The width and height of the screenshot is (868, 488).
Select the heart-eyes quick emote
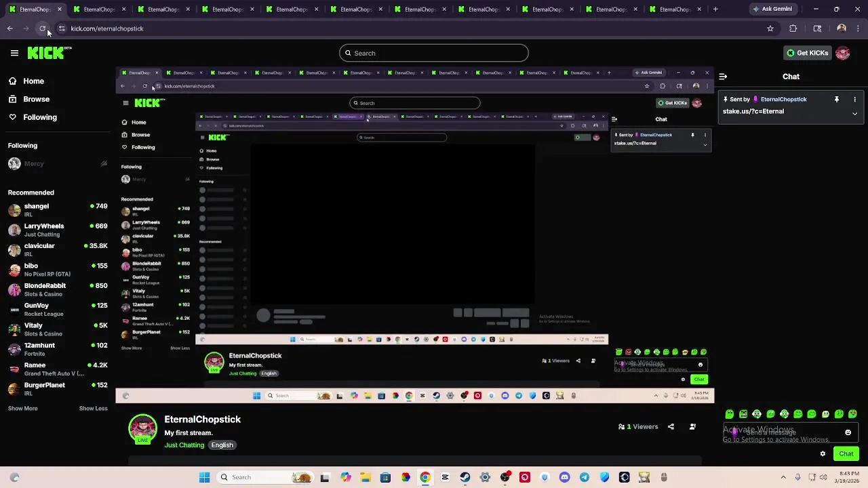(x=853, y=414)
